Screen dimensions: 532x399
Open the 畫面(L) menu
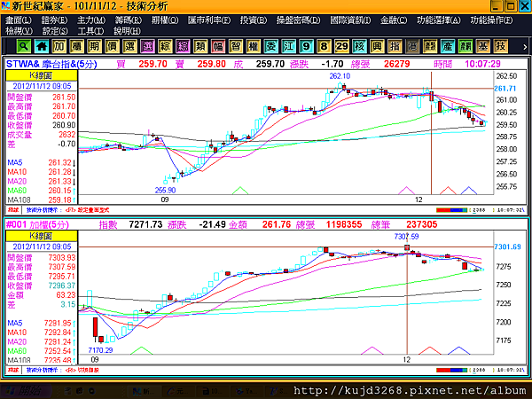(19, 20)
